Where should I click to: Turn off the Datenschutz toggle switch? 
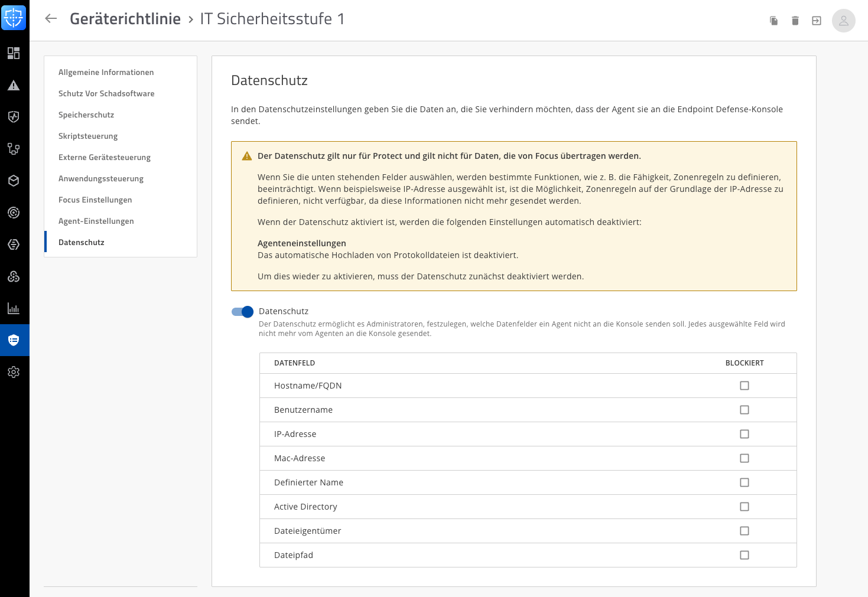coord(242,312)
